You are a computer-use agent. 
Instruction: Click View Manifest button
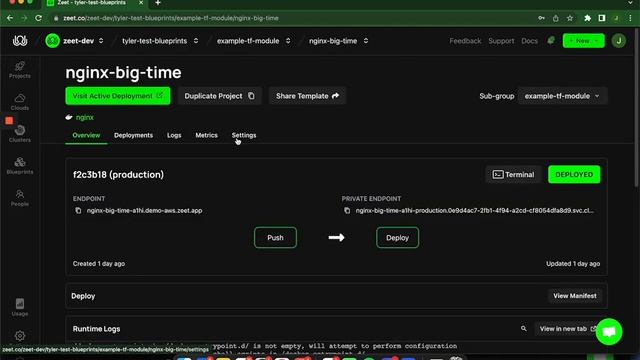575,296
